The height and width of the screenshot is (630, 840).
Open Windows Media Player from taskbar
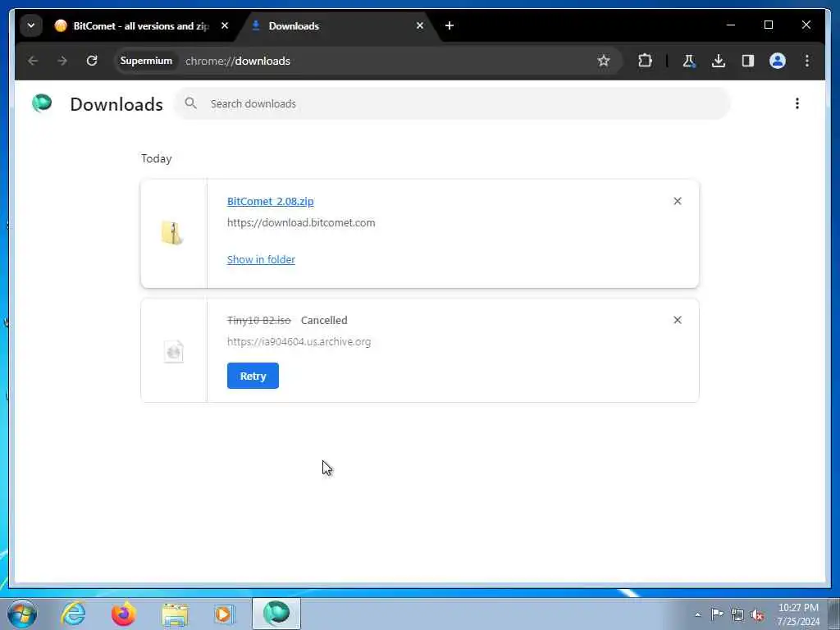[224, 614]
